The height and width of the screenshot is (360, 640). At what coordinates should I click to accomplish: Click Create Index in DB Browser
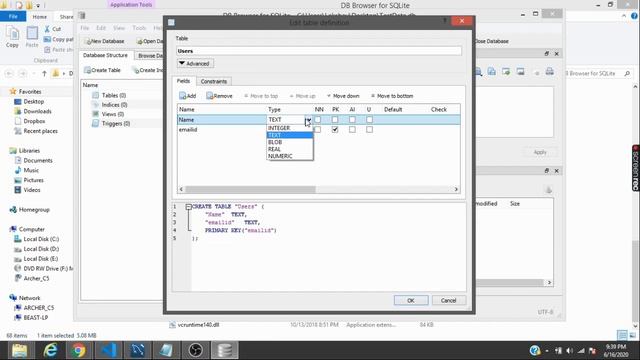(148, 70)
